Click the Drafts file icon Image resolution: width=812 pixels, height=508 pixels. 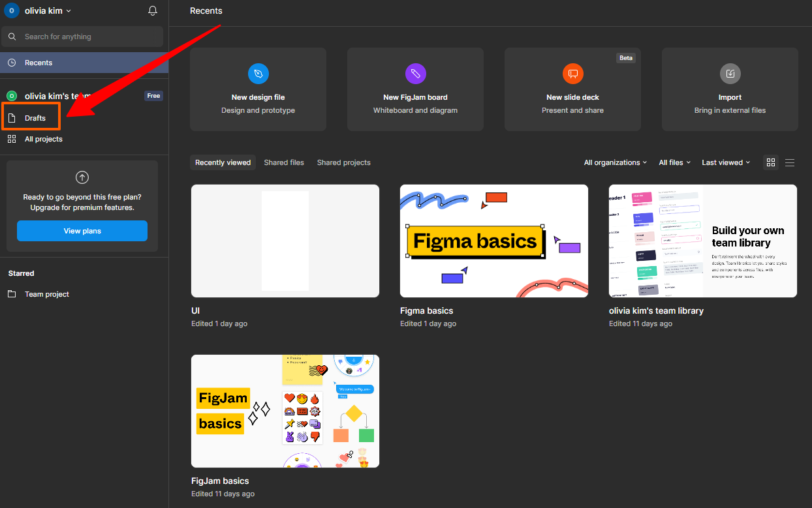tap(12, 118)
